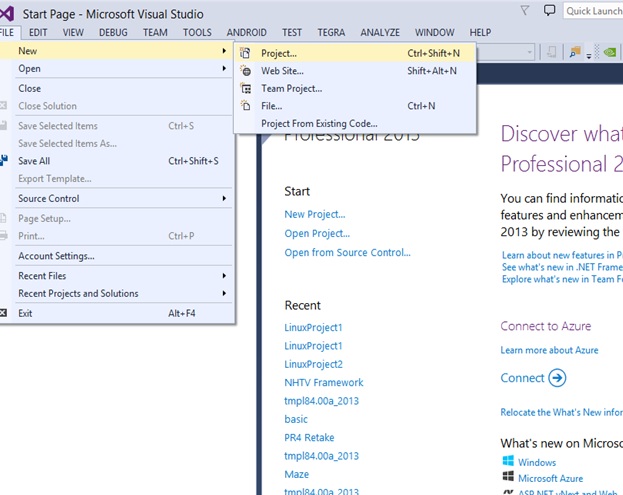Image resolution: width=623 pixels, height=495 pixels.
Task: Click Learn about new features link
Action: point(562,255)
